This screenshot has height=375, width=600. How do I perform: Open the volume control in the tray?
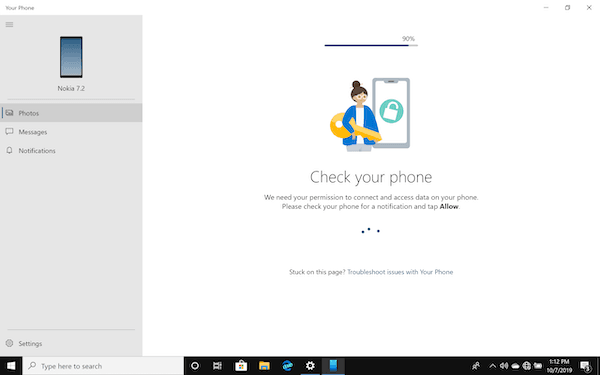click(504, 366)
